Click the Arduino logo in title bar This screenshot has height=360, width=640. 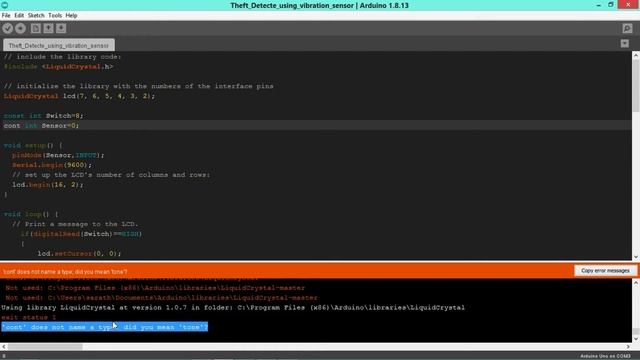[x=4, y=5]
